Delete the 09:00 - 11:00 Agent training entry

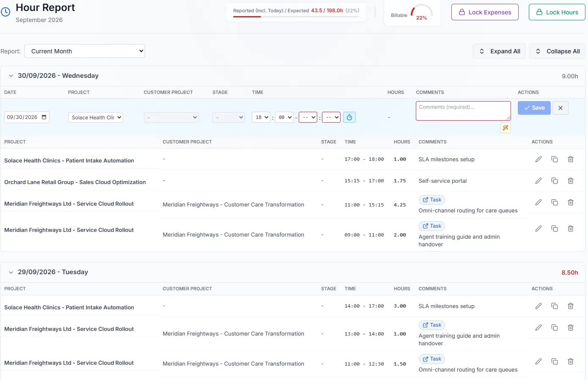pyautogui.click(x=571, y=229)
